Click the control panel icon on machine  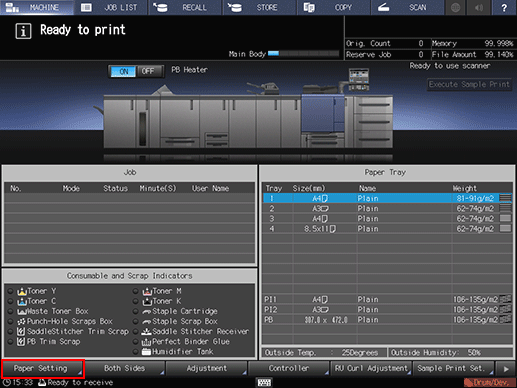[359, 79]
